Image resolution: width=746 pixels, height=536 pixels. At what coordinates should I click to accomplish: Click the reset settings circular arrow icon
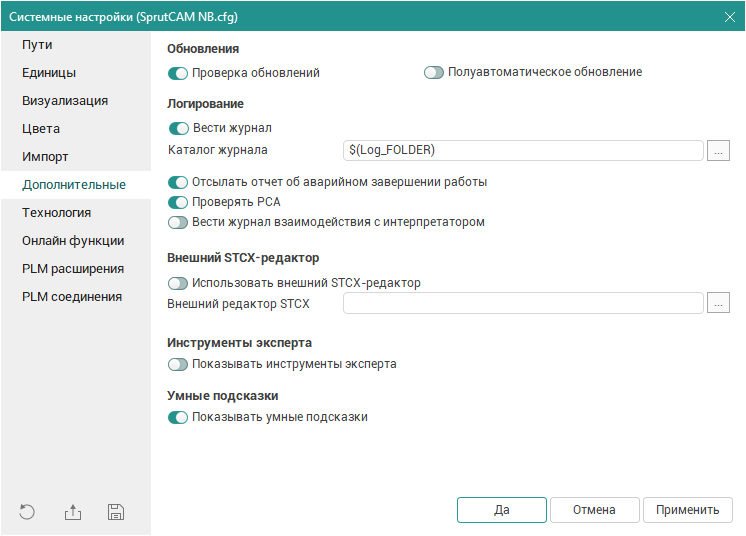pyautogui.click(x=27, y=512)
